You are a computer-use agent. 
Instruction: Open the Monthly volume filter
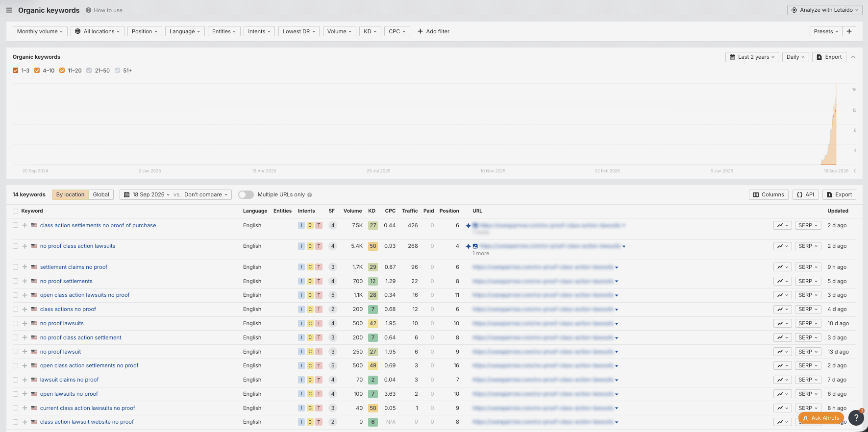(x=40, y=31)
